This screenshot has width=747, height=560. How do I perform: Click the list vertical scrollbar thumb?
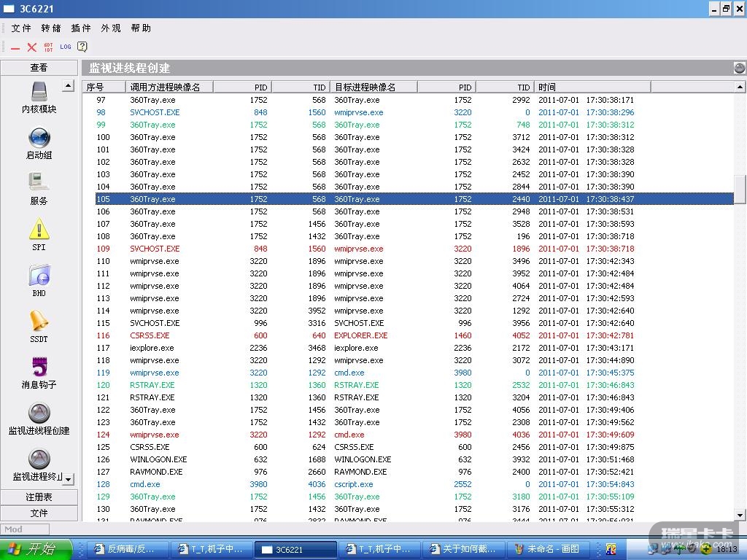pos(740,190)
